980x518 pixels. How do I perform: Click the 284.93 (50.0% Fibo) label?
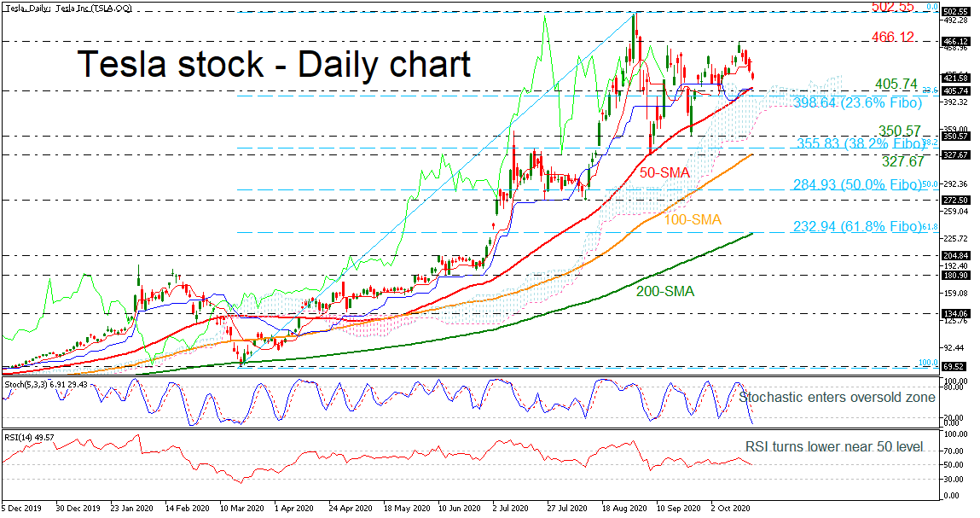coord(857,184)
